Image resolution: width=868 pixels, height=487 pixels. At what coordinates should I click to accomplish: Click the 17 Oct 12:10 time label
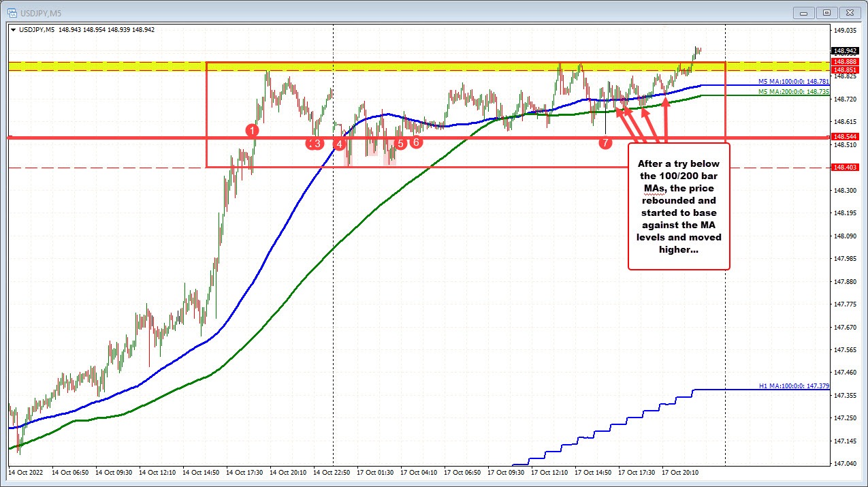[549, 471]
